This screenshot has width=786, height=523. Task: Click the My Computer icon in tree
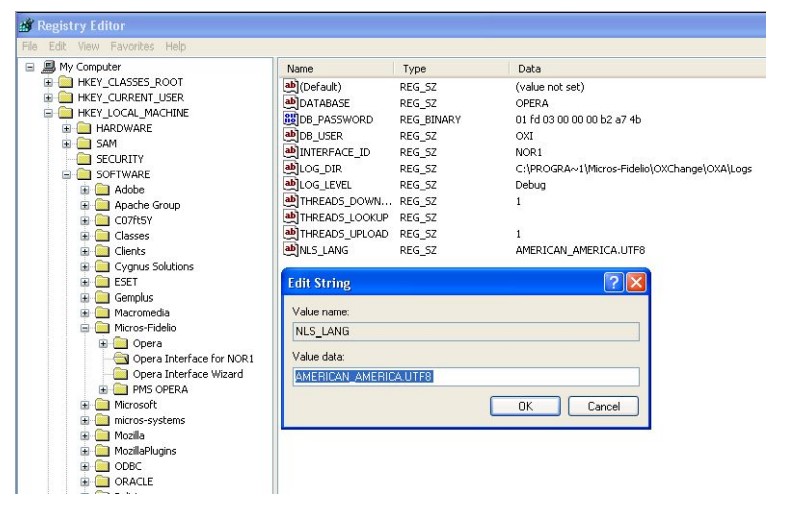(48, 67)
